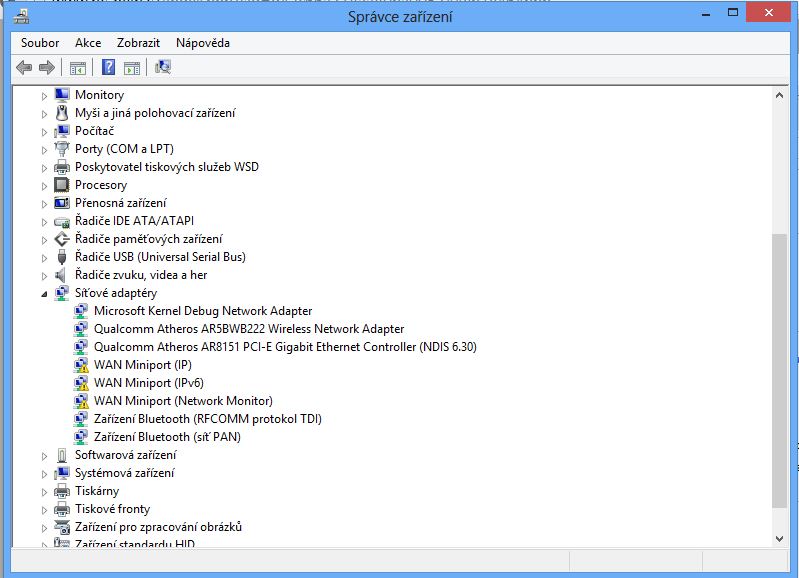Click the scrollbar up arrow

779,95
